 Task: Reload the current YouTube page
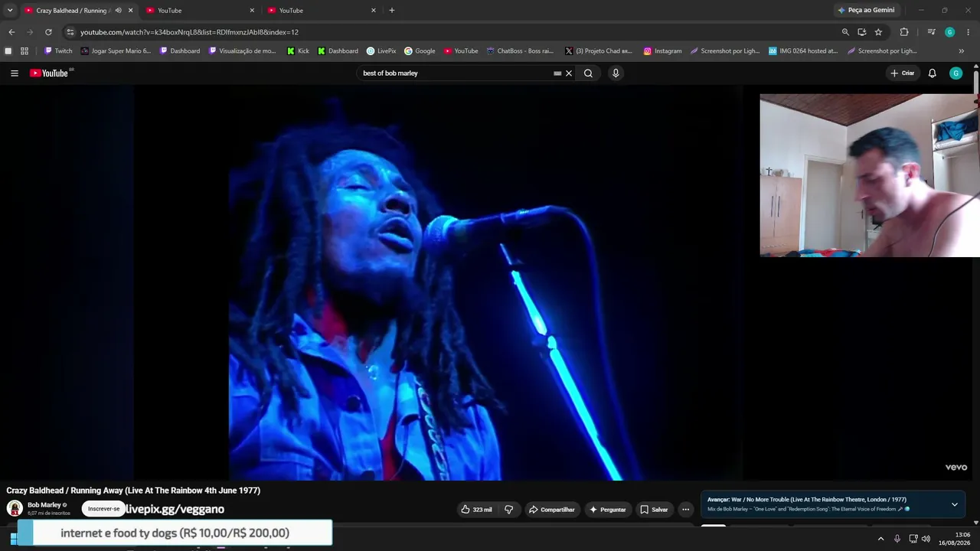[48, 32]
